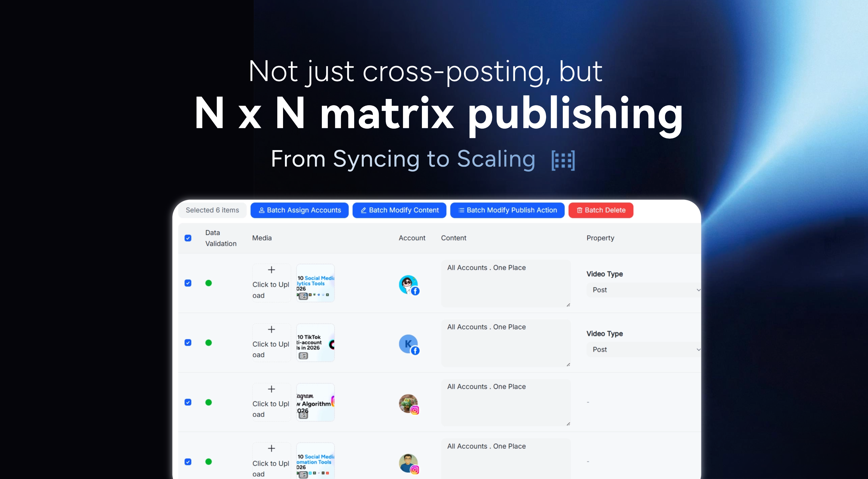This screenshot has width=868, height=479.
Task: Click the Property column header
Action: 600,238
